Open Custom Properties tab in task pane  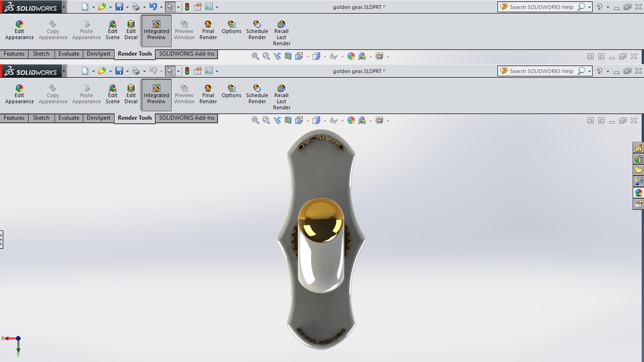click(x=638, y=204)
